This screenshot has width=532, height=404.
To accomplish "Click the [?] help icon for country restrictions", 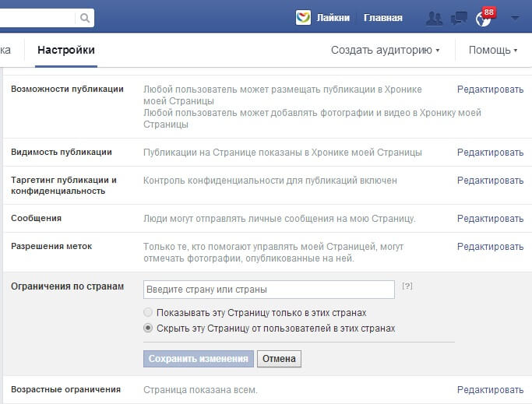I will click(x=407, y=286).
